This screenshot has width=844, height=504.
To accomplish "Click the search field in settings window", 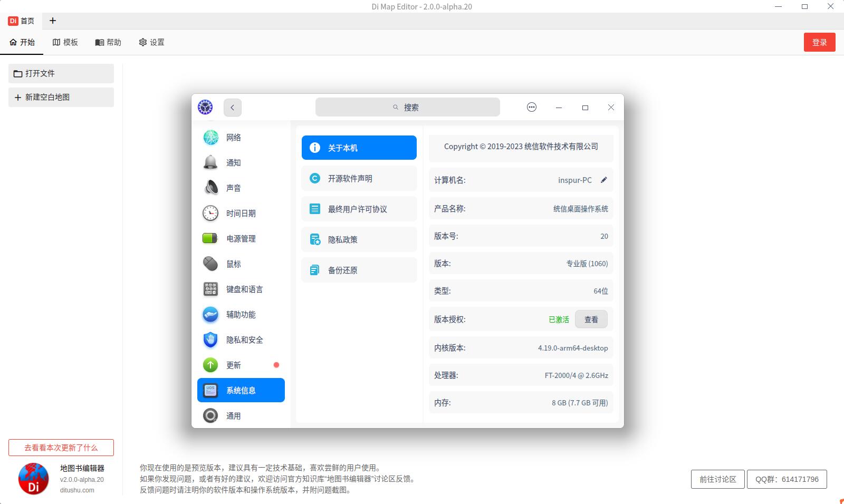I will 407,108.
